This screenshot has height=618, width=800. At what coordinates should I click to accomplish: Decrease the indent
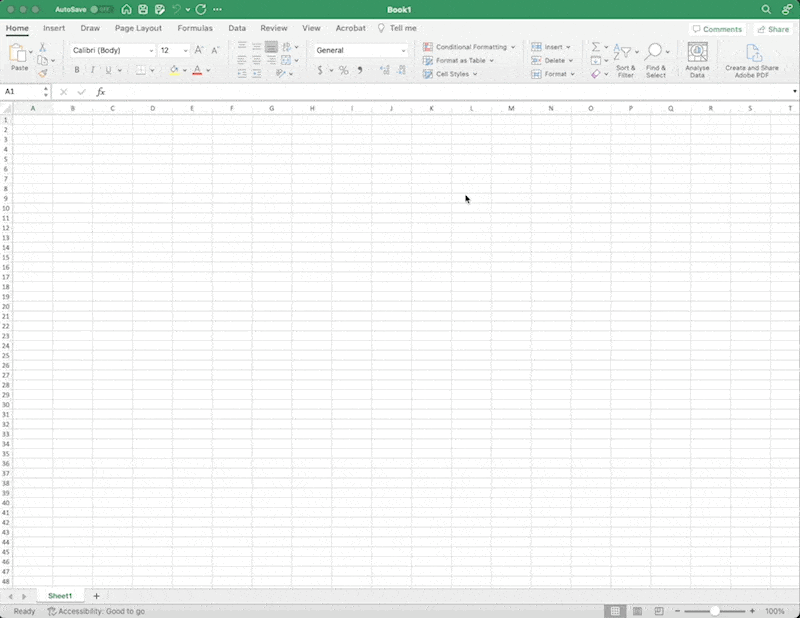[242, 74]
